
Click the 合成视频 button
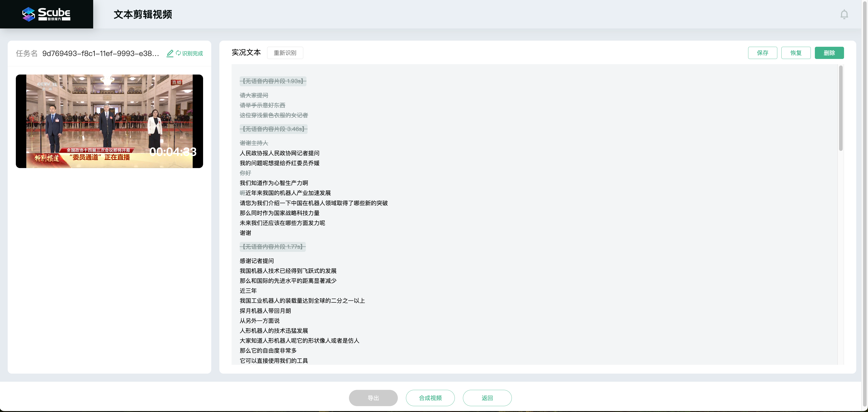tap(430, 398)
